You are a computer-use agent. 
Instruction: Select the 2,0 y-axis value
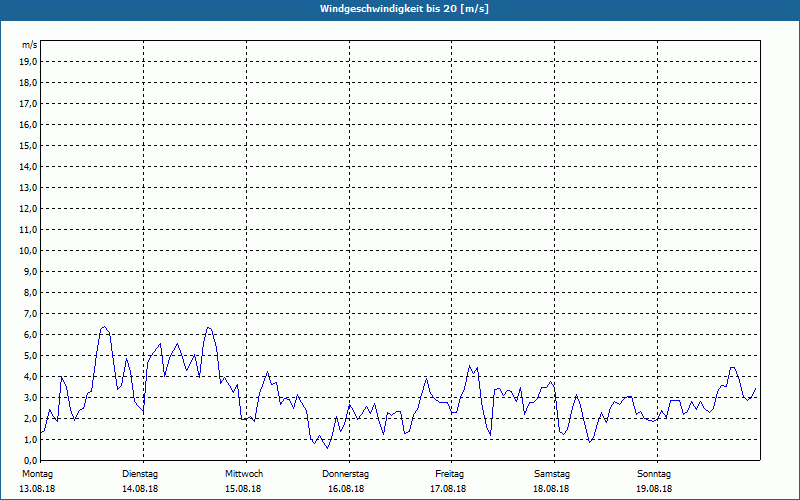(x=30, y=419)
